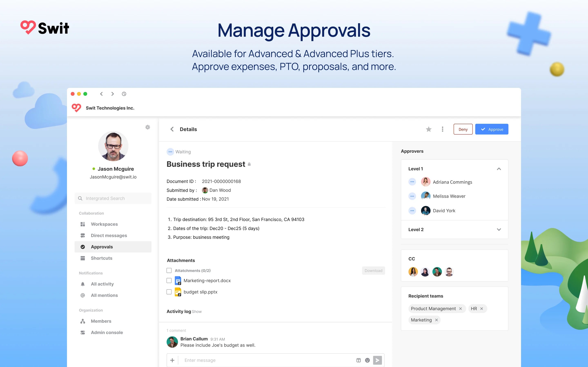The width and height of the screenshot is (588, 367).
Task: Deny the business trip request
Action: (463, 129)
